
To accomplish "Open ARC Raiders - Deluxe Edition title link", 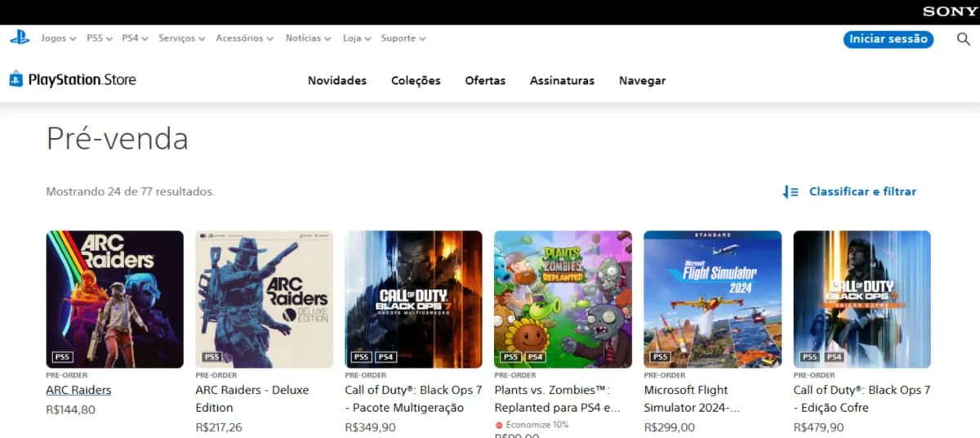I will pos(252,399).
